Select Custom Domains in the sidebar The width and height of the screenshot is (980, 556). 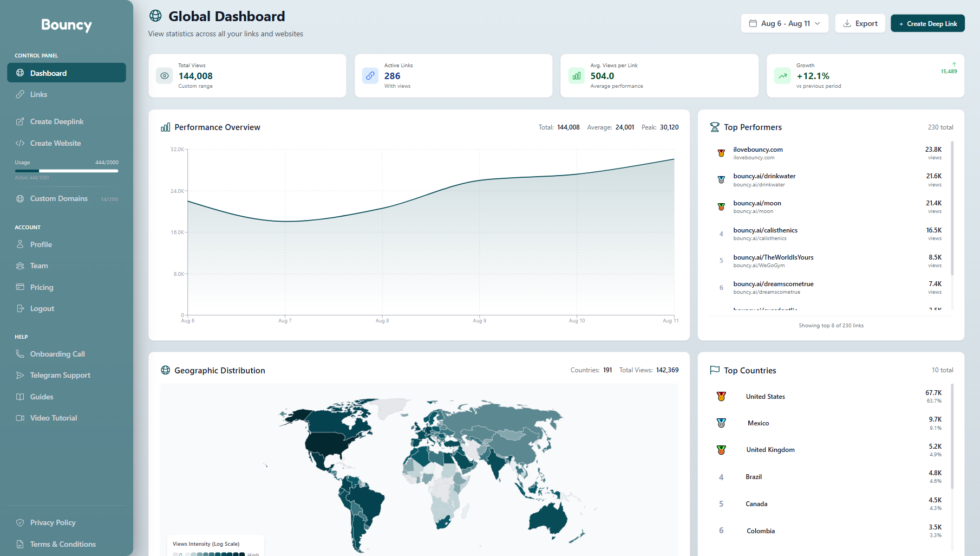tap(58, 198)
